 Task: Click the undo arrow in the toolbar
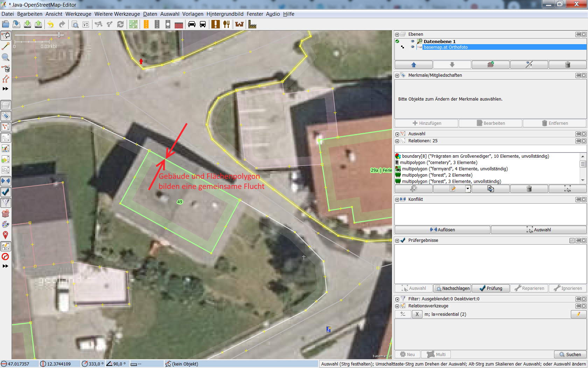click(51, 24)
